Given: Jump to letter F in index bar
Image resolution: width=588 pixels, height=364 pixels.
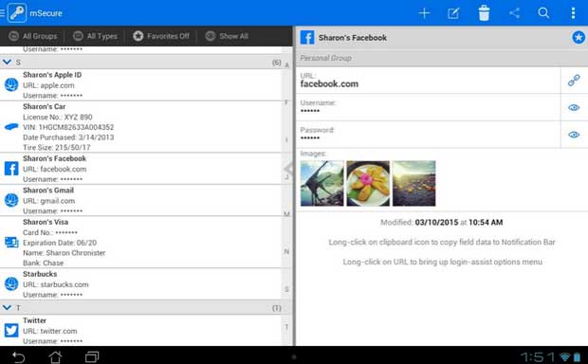Looking at the screenshot, I should [286, 102].
